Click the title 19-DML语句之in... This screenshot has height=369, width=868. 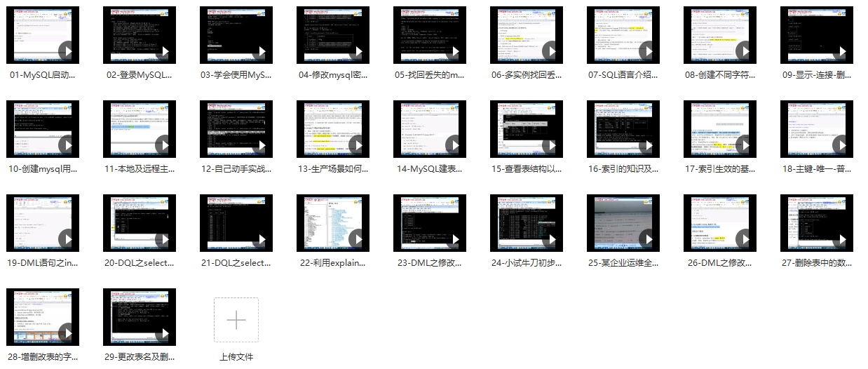(43, 262)
